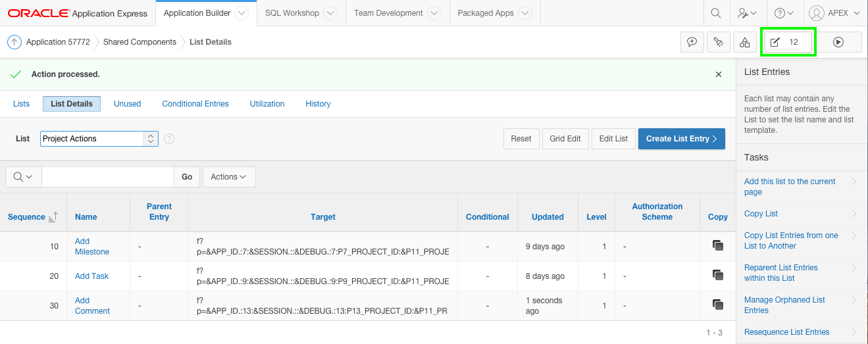Sort by the Sequence column header
Screen dimensions: 868x344
(26, 217)
